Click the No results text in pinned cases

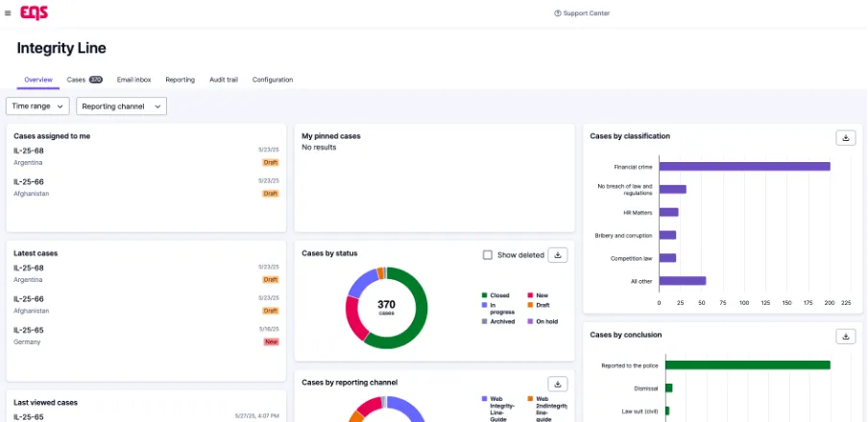click(319, 147)
